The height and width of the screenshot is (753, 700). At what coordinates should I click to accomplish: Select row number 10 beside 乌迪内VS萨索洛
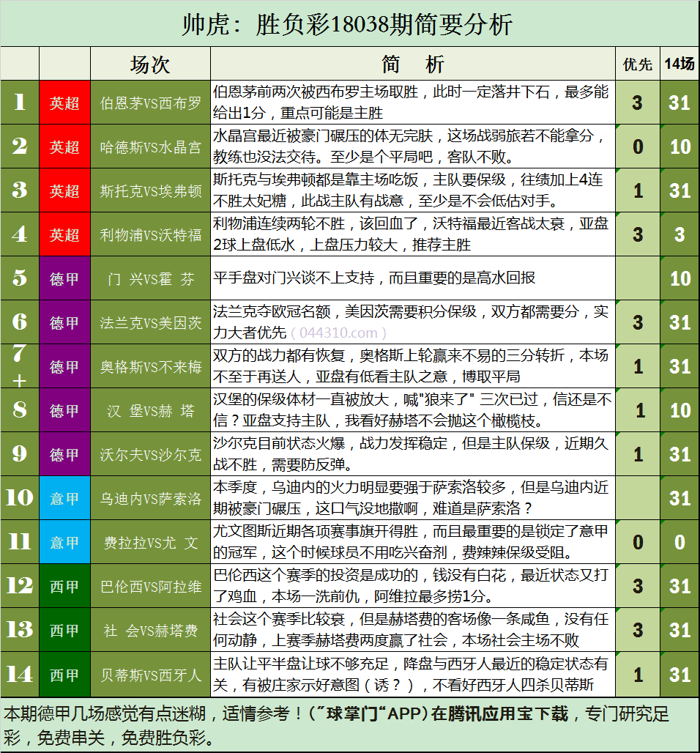(x=20, y=498)
